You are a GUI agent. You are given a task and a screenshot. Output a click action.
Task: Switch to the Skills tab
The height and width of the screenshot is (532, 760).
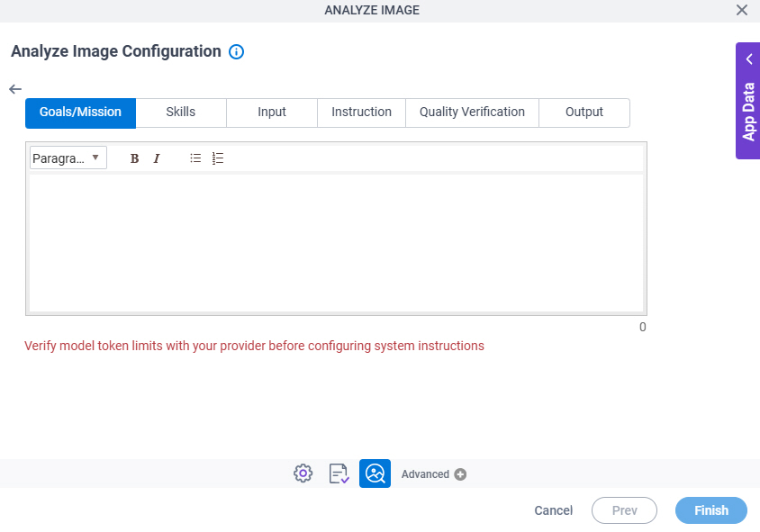click(181, 113)
